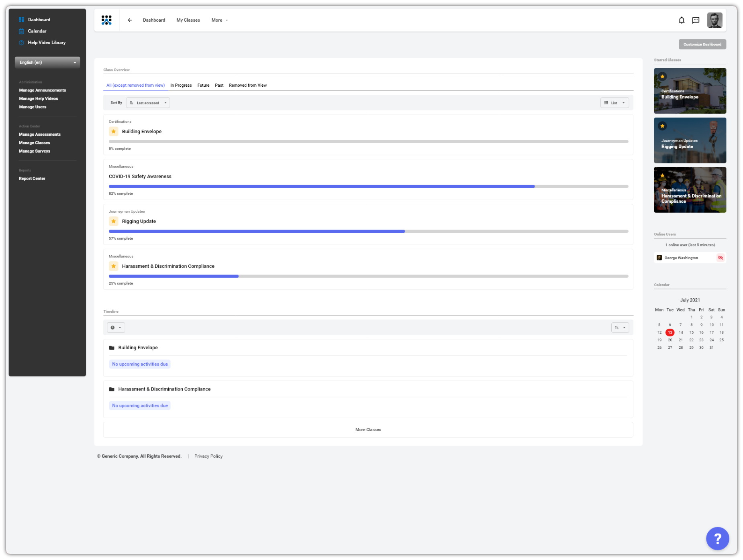Open Manage Assessments
Image resolution: width=743 pixels, height=560 pixels.
[40, 134]
